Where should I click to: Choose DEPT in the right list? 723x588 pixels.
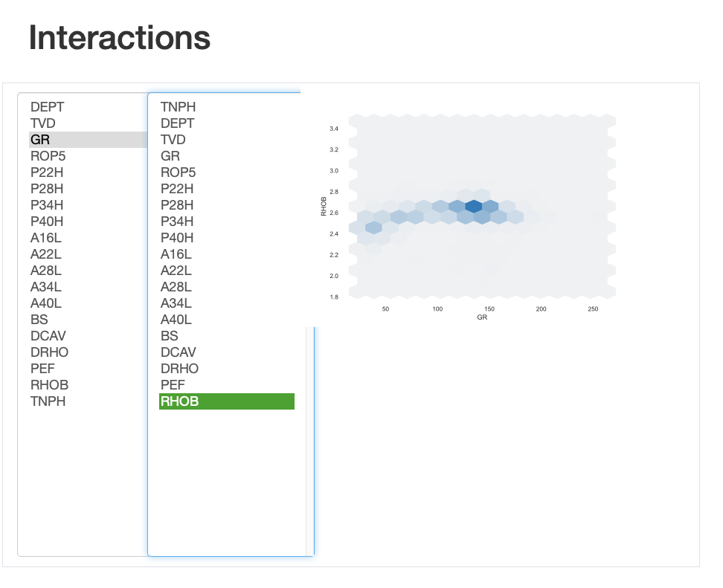pos(178,123)
